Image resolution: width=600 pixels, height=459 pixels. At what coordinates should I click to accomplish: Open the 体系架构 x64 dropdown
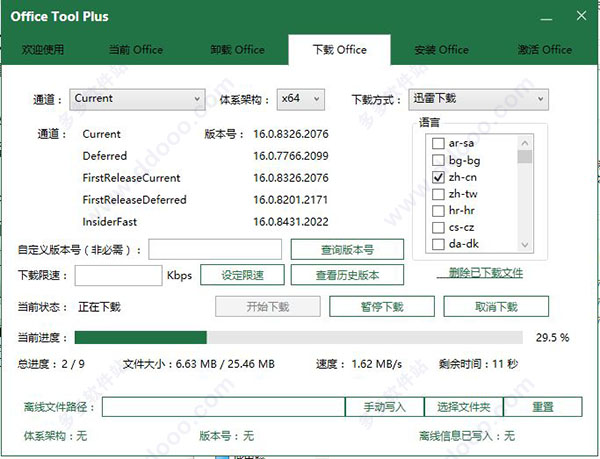(x=301, y=99)
